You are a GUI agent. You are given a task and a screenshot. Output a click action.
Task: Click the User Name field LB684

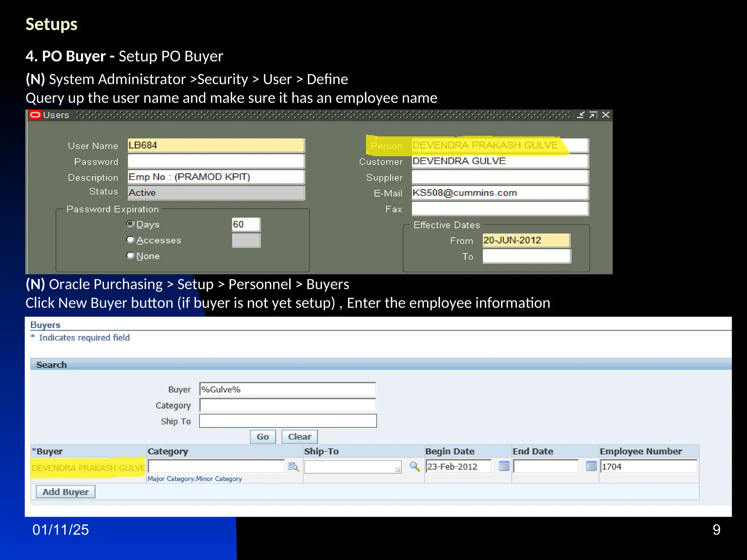click(216, 145)
